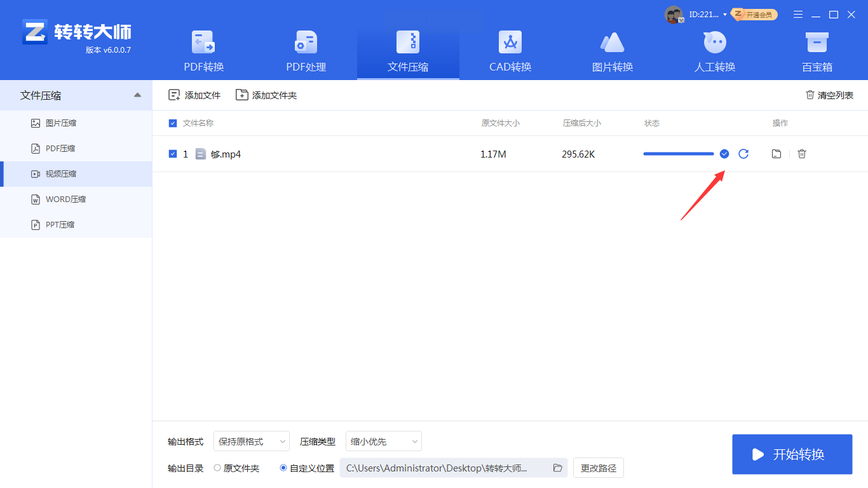Minimize the 转转大师 window
This screenshot has height=488, width=868.
[x=817, y=15]
